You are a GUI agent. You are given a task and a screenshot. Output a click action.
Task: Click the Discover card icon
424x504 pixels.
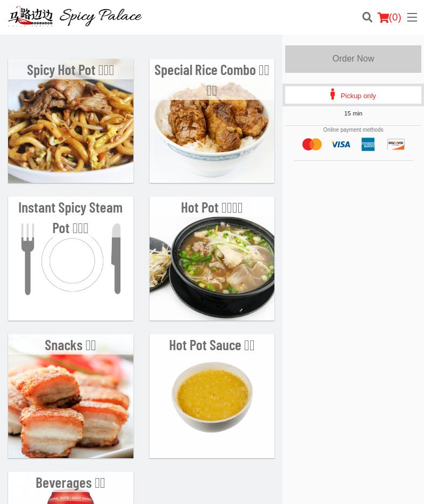coord(396,144)
